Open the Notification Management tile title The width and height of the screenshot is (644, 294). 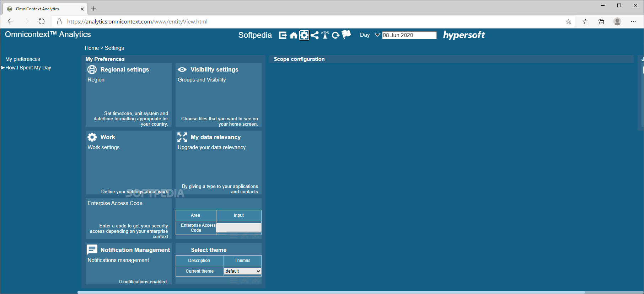135,250
